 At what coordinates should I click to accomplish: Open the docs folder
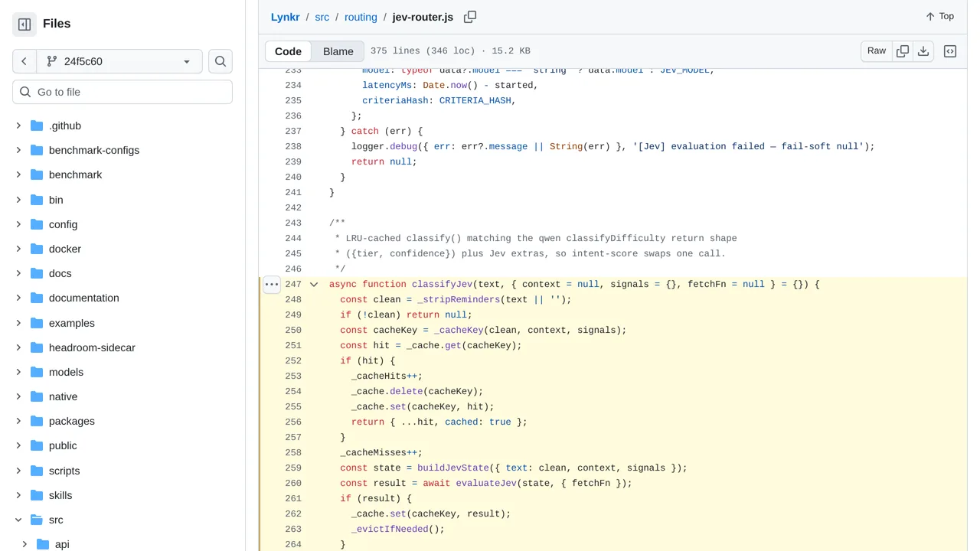(x=60, y=273)
